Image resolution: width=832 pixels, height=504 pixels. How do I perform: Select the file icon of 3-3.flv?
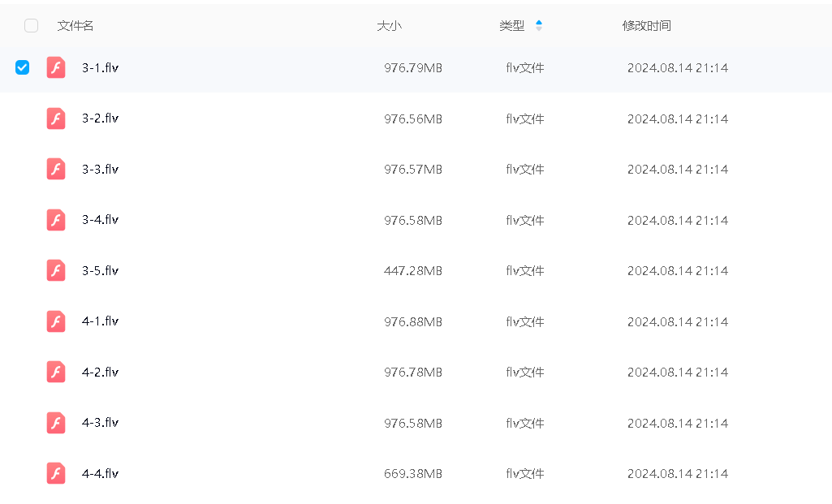tap(55, 169)
